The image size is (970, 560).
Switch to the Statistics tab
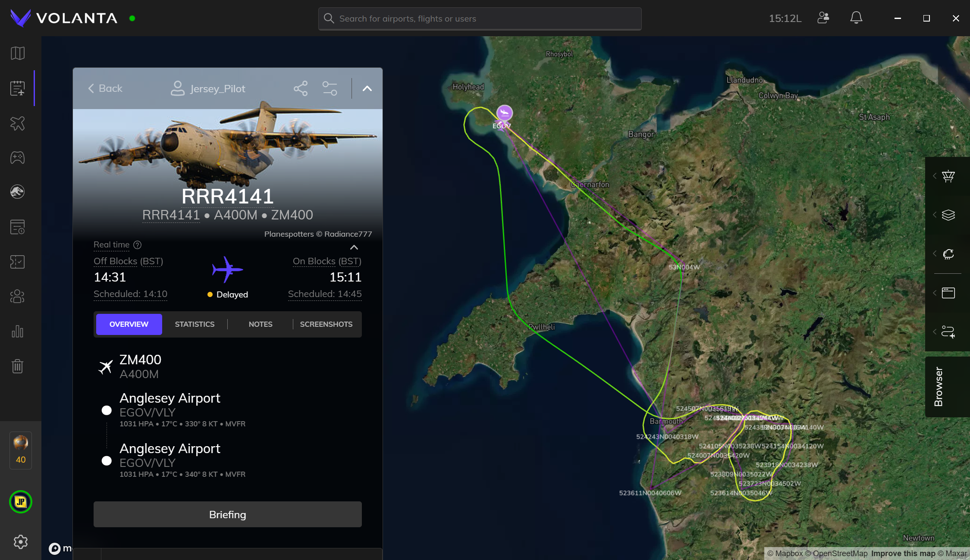click(195, 324)
